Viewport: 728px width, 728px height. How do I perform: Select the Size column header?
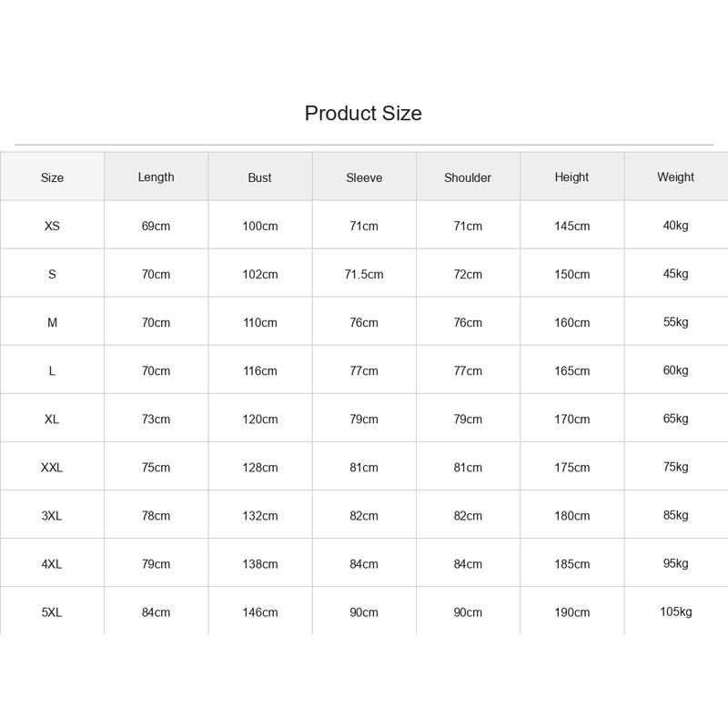52,177
